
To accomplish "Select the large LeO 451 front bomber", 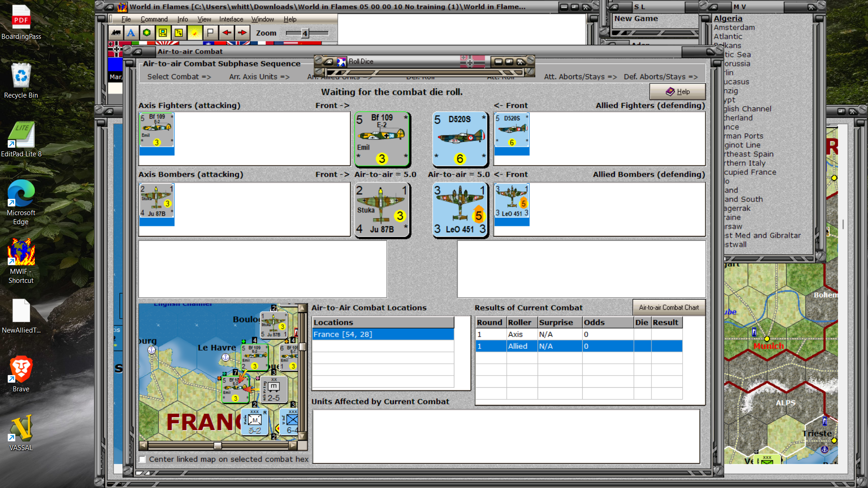I will (x=460, y=210).
